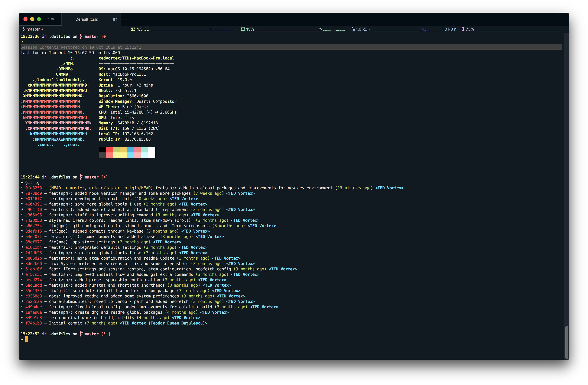Click the CPU Intel i5-4278U line
Screen dimensions: 588x385
coord(138,112)
